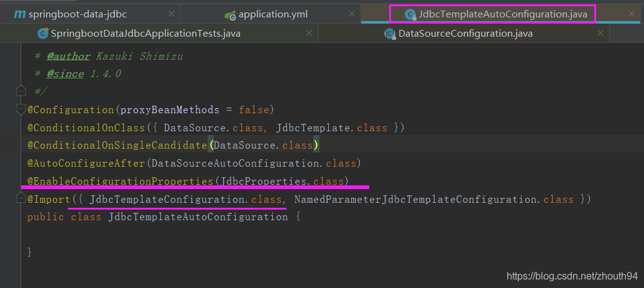
Task: Close the springboot-data-jdbc tab
Action: point(172,14)
